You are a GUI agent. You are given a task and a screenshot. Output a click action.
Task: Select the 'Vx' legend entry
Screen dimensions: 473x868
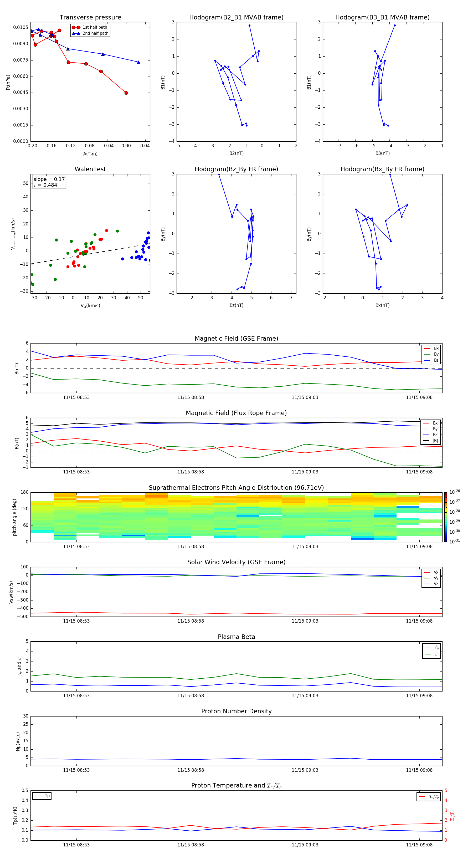click(x=431, y=572)
